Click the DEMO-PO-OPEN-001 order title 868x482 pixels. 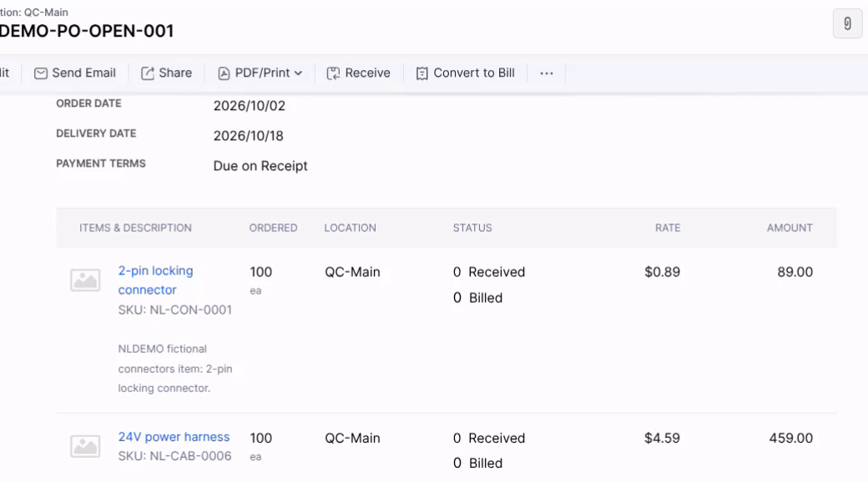click(x=87, y=31)
